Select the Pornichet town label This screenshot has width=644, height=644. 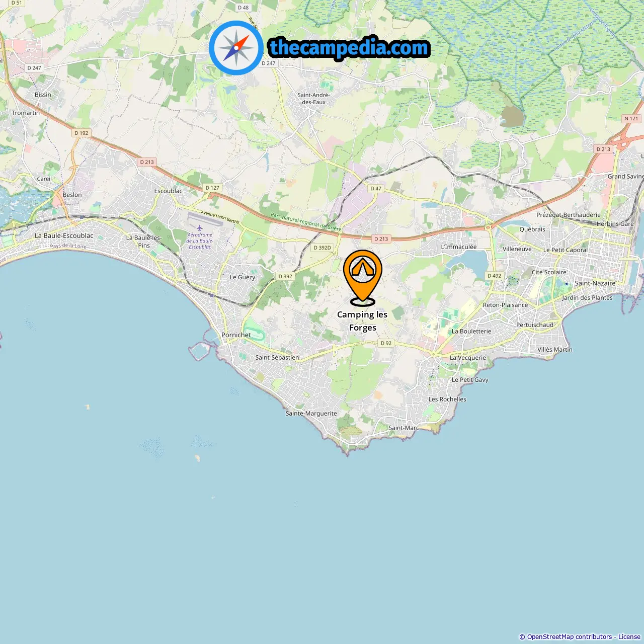pyautogui.click(x=236, y=335)
